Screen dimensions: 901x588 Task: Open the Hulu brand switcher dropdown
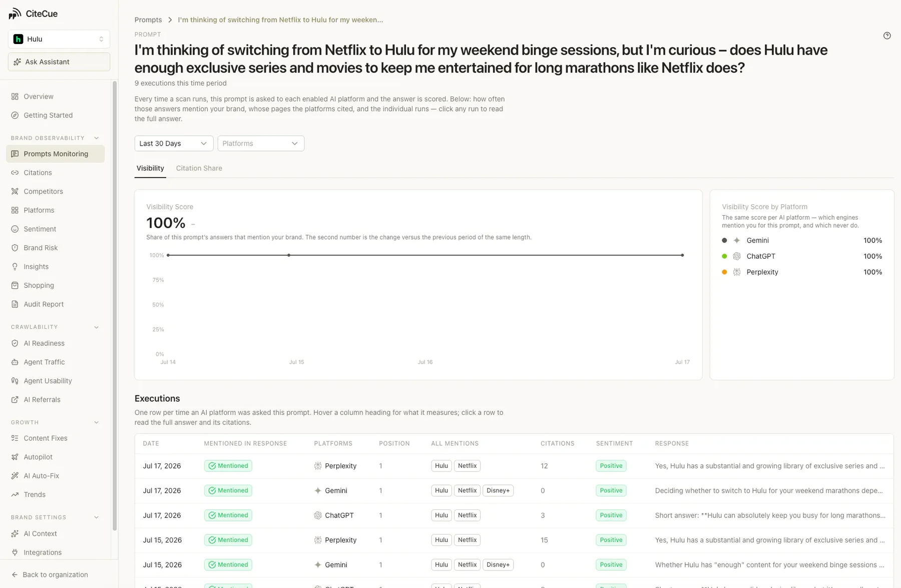coord(59,39)
